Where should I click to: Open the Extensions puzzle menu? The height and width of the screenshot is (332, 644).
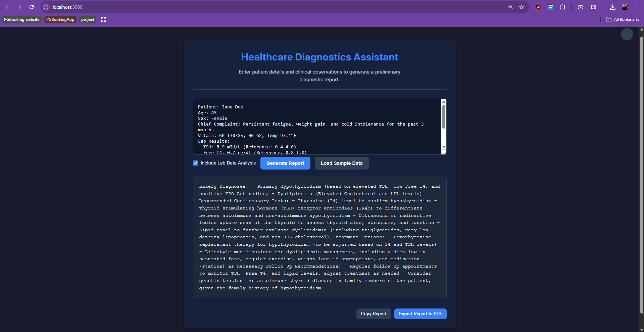pyautogui.click(x=563, y=7)
